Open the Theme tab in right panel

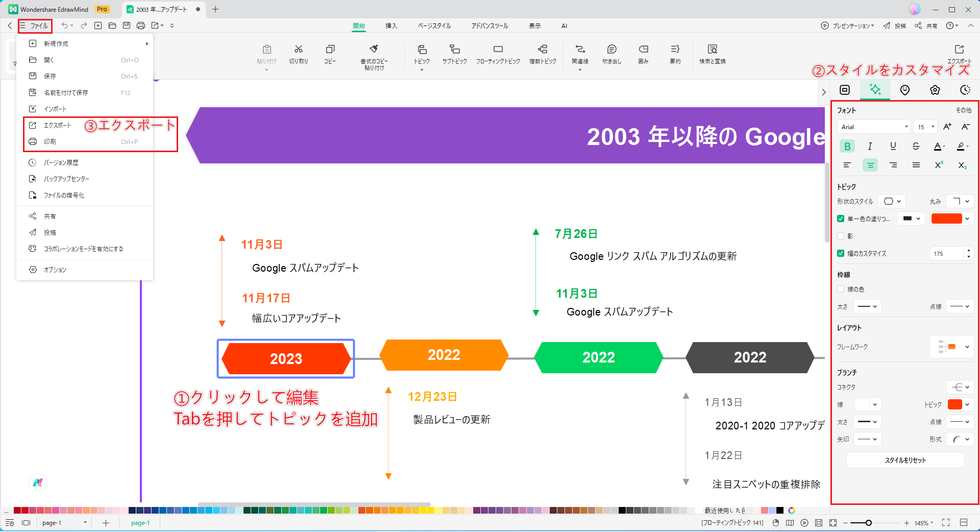935,90
